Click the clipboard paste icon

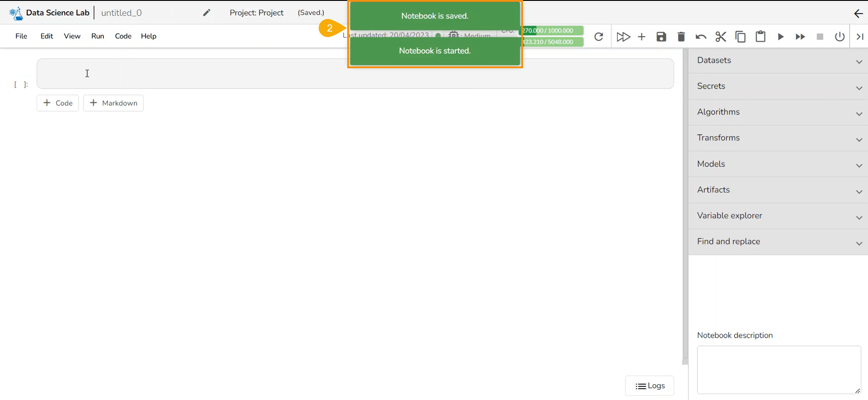click(x=760, y=36)
